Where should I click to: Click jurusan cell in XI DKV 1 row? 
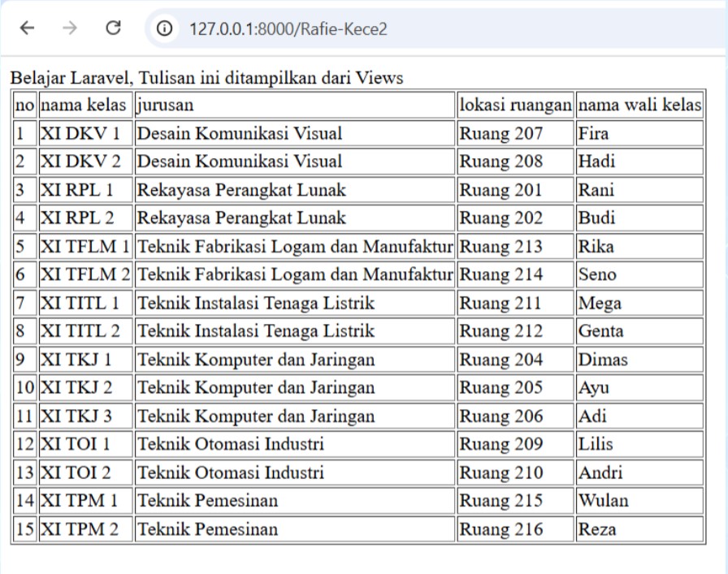click(x=294, y=134)
